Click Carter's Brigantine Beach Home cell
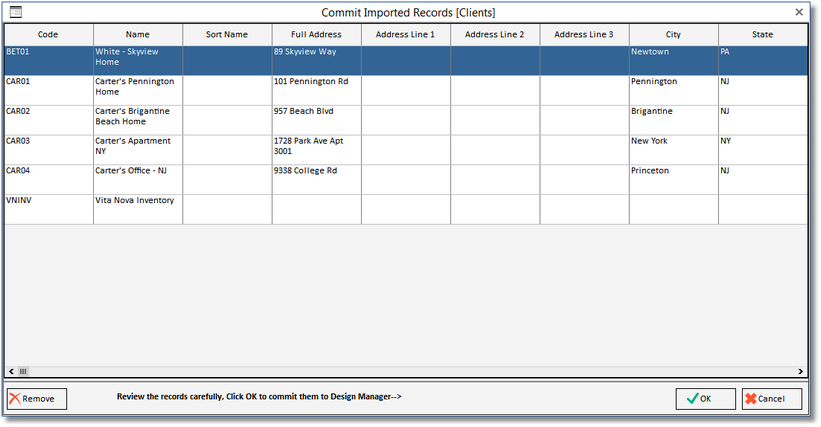821x427 pixels. pyautogui.click(x=138, y=120)
